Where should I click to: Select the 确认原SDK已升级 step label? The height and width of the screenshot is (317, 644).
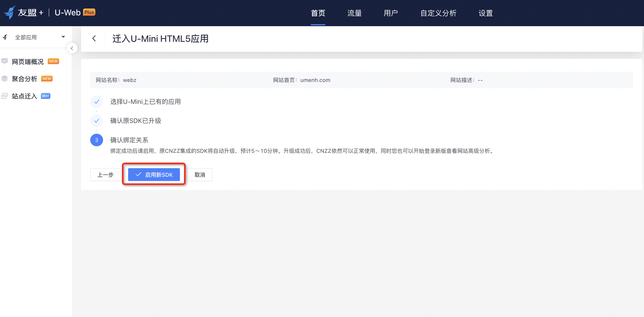tap(136, 121)
